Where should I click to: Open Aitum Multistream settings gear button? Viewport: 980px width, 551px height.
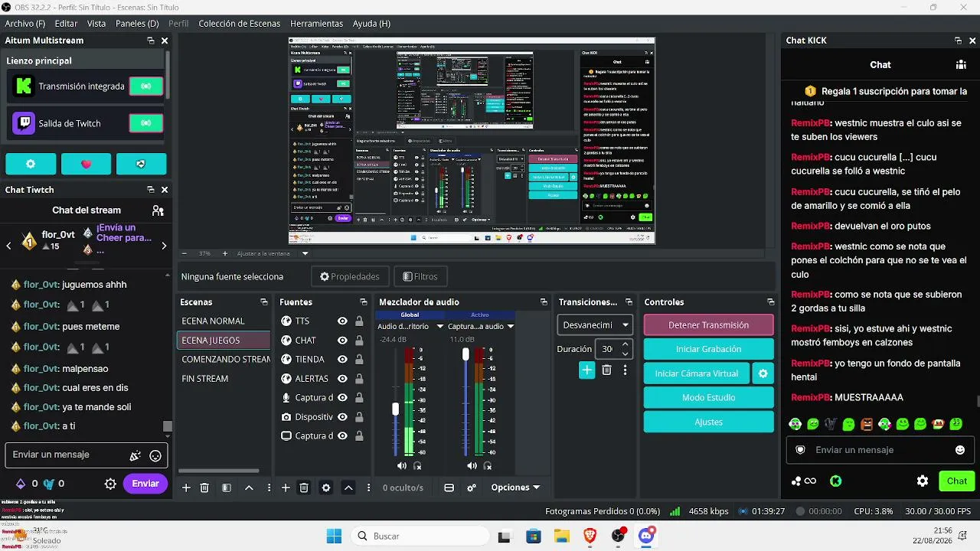point(31,164)
